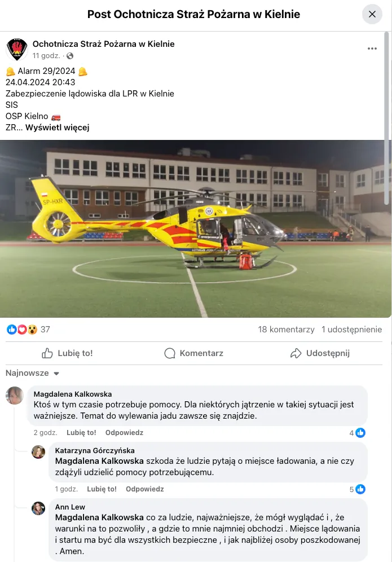Open Magdalena Kalkowska's profile avatar
This screenshot has width=392, height=562.
[x=15, y=396]
